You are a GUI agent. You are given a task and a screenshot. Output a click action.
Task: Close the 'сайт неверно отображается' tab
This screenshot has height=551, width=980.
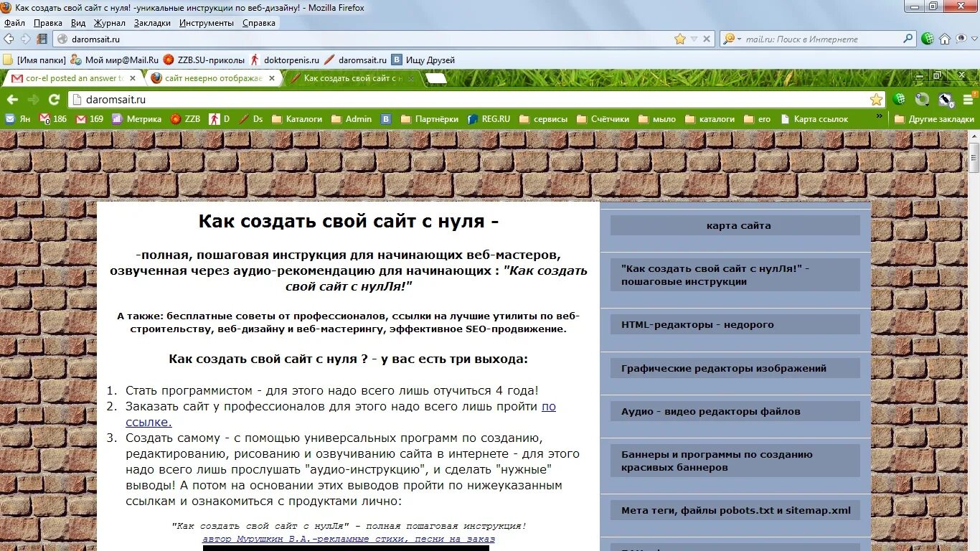[271, 78]
